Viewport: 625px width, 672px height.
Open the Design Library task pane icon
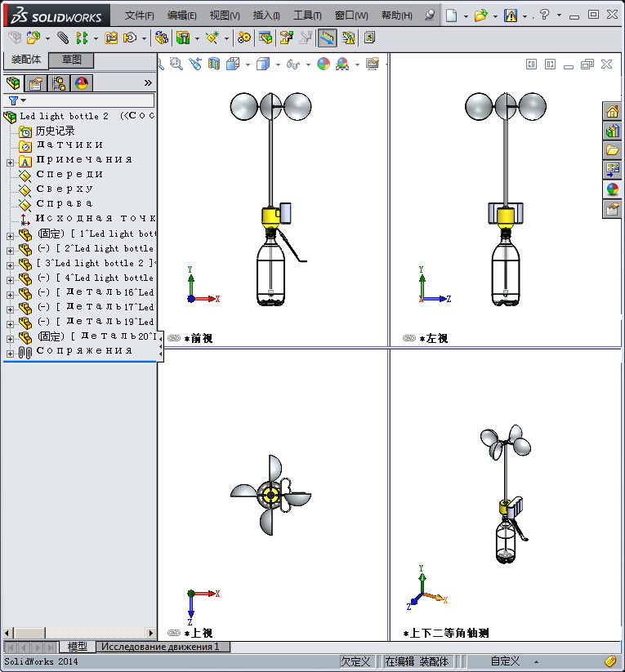click(612, 131)
